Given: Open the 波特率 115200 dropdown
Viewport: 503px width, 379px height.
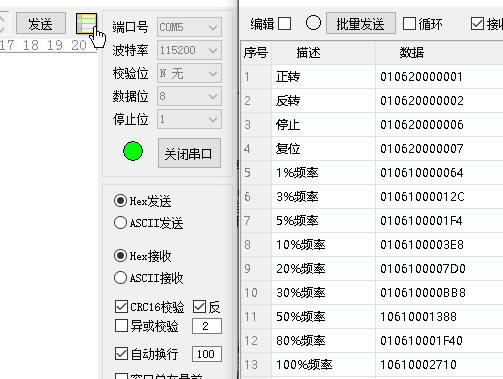Looking at the screenshot, I should coord(189,50).
